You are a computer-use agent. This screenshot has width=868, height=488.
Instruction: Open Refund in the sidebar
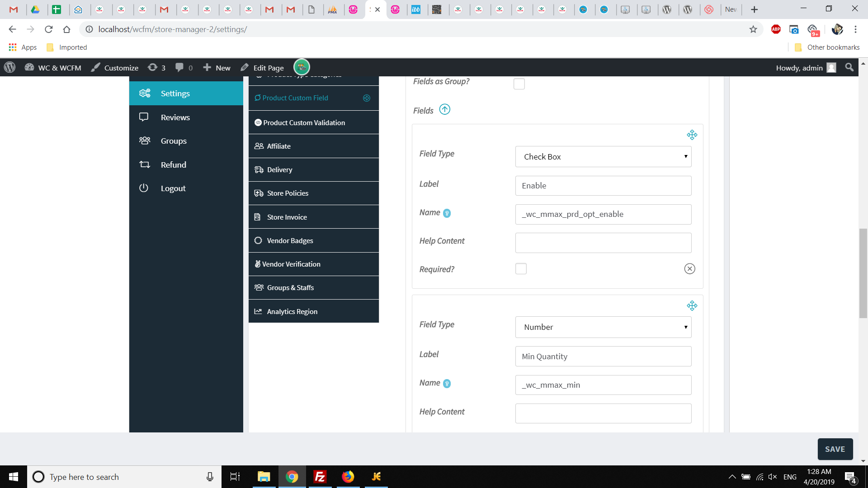pyautogui.click(x=186, y=165)
